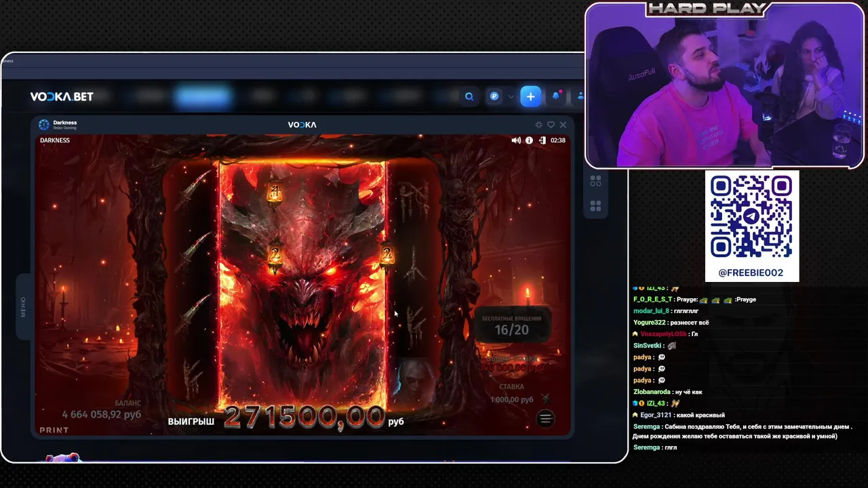Click the QR code image
The width and height of the screenshot is (868, 488).
751,217
